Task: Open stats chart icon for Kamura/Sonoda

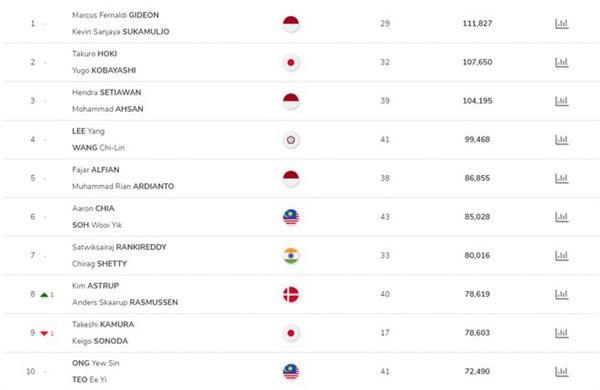Action: [561, 333]
